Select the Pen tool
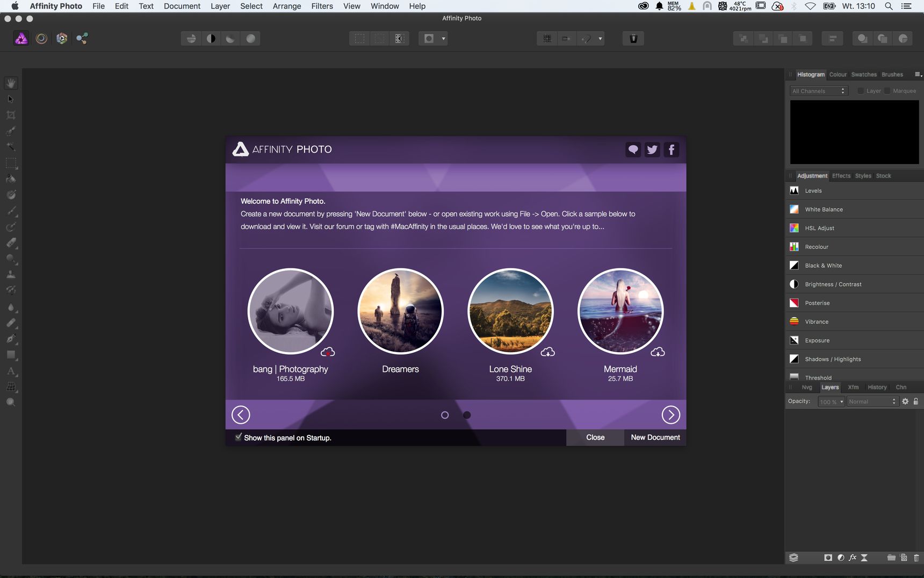The width and height of the screenshot is (924, 578). coord(11,339)
